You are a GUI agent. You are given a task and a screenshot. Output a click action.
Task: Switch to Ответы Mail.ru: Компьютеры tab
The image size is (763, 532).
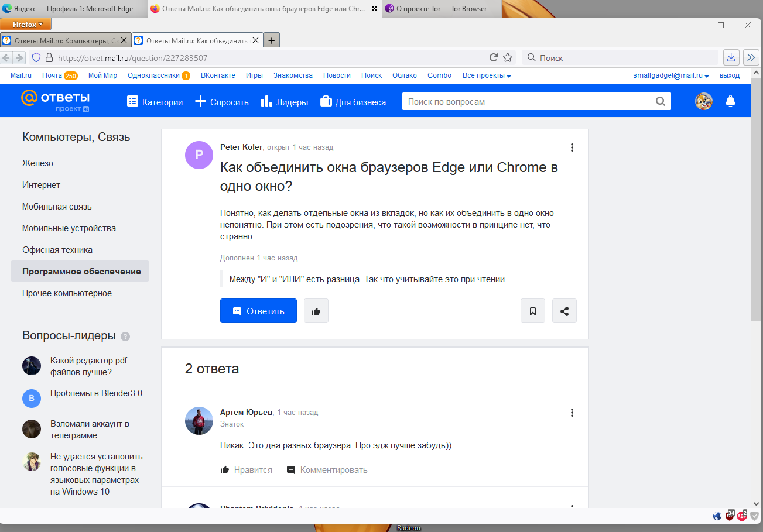[66, 40]
